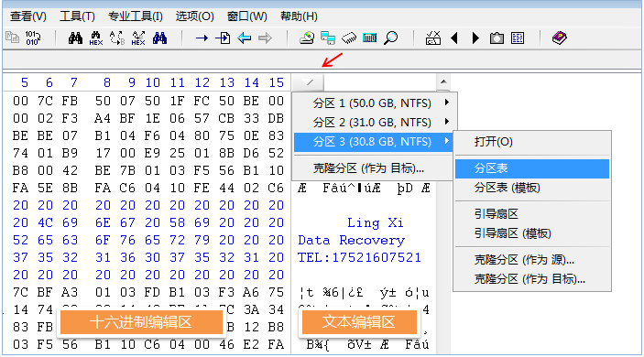This screenshot has width=644, height=357.
Task: Open the 窗口(W) menu
Action: [x=246, y=16]
